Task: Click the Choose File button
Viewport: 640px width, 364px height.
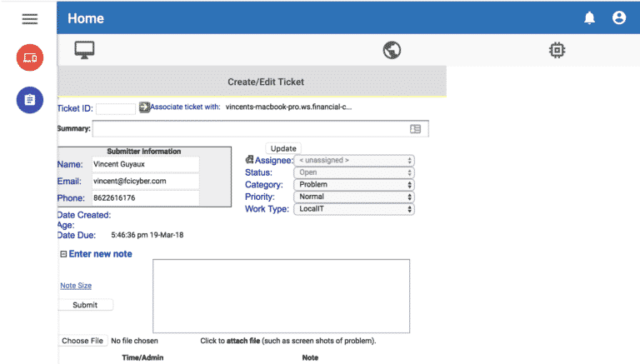Action: point(82,341)
